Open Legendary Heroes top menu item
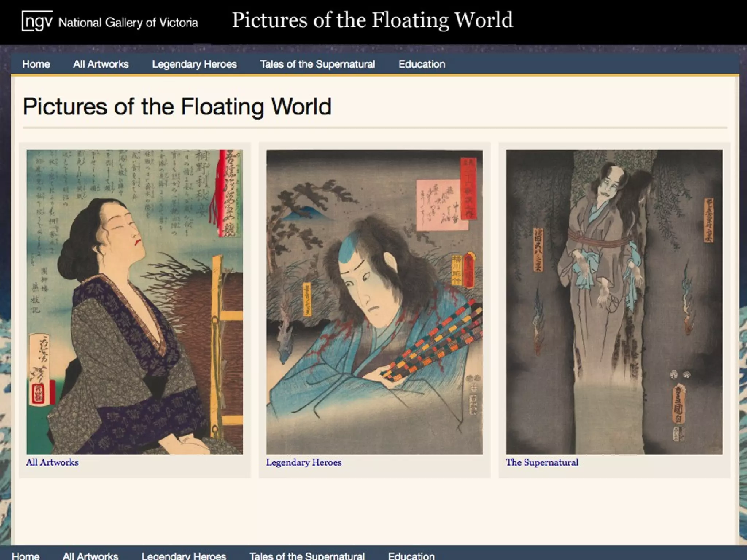 coord(194,64)
